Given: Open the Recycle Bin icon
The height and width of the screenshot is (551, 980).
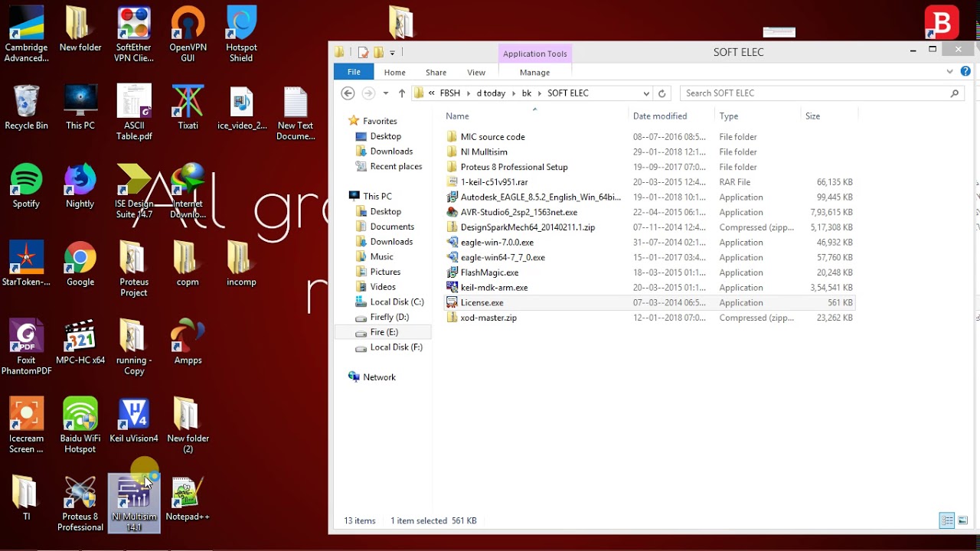Looking at the screenshot, I should (x=26, y=107).
